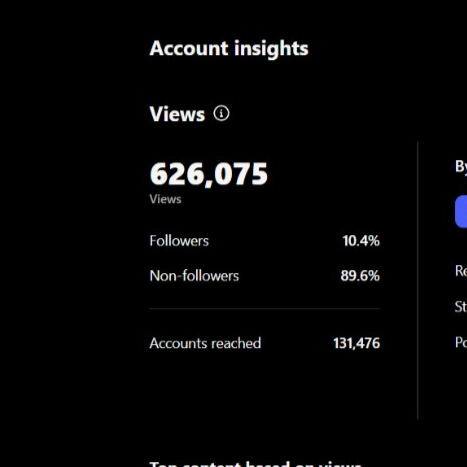
Task: Click the horizontal divider above Accounts reached
Action: click(x=265, y=309)
